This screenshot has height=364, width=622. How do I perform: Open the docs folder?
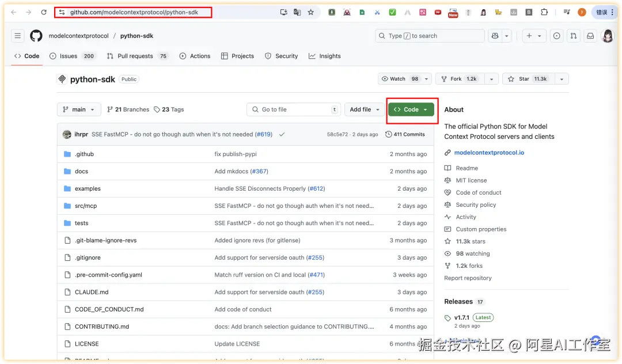click(x=81, y=171)
